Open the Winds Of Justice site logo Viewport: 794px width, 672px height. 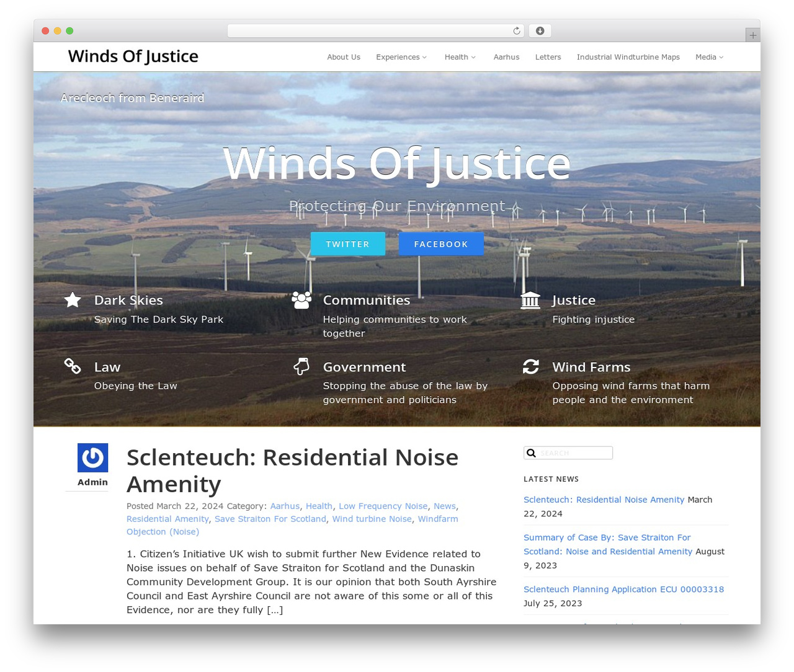point(133,56)
